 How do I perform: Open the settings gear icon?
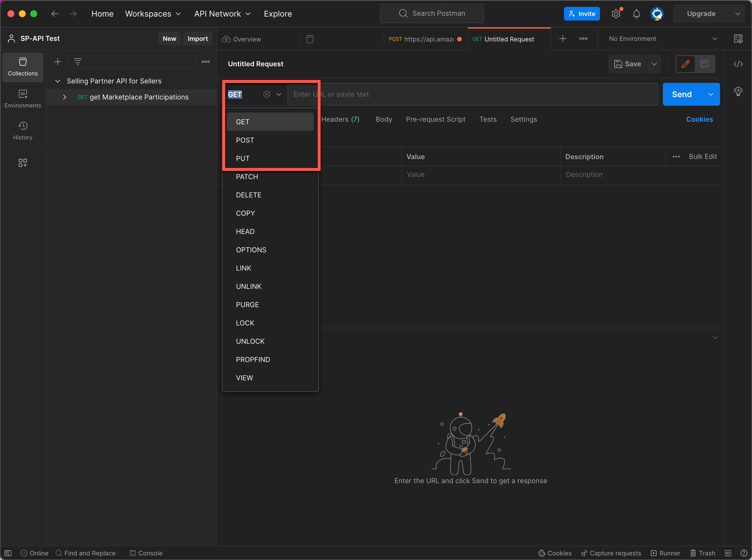click(616, 14)
